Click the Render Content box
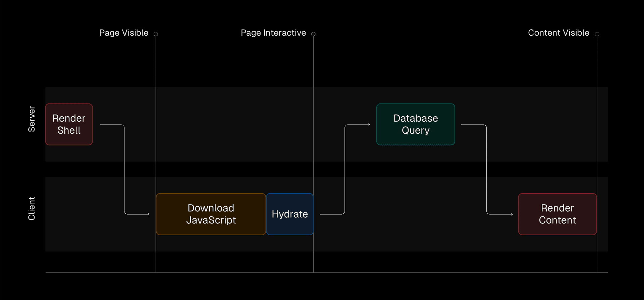 click(557, 214)
